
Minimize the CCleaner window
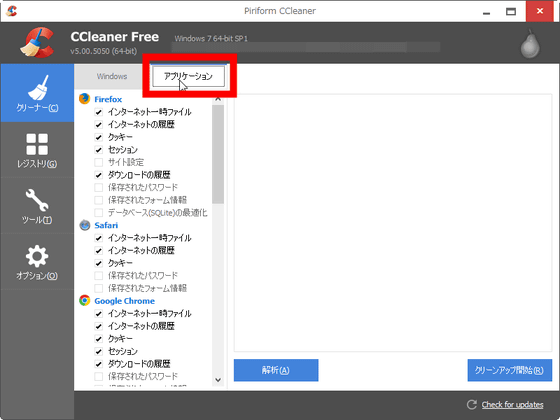486,12
